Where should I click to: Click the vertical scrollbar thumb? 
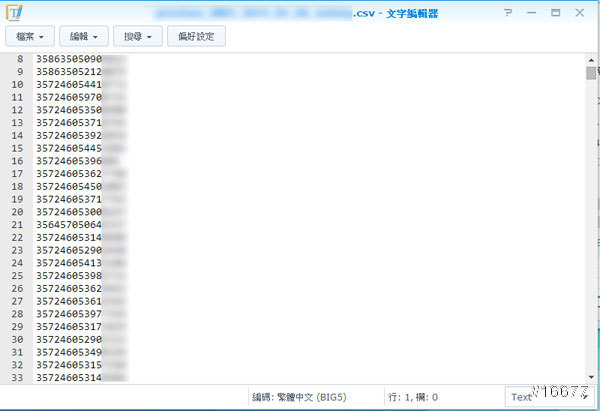(591, 73)
